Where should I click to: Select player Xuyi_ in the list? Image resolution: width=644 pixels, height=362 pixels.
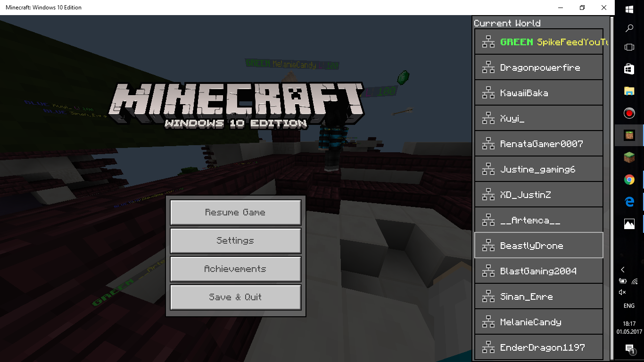coord(538,118)
